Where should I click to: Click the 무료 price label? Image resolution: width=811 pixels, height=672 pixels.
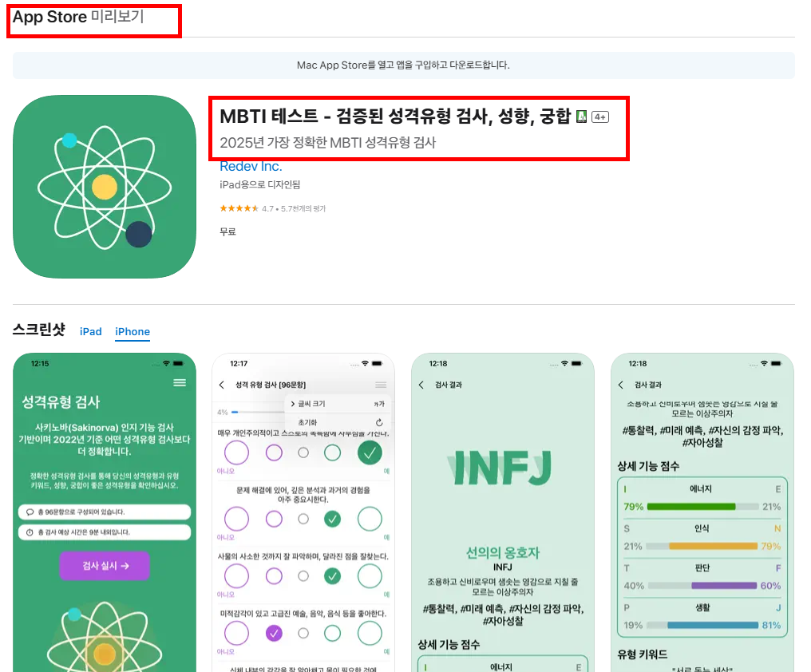click(228, 231)
